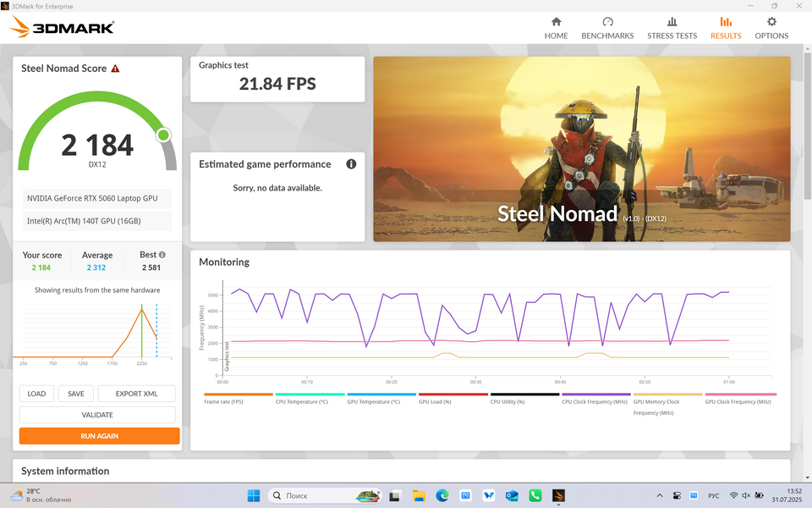Click the taskbar search field
The image size is (812, 508).
coord(325,495)
